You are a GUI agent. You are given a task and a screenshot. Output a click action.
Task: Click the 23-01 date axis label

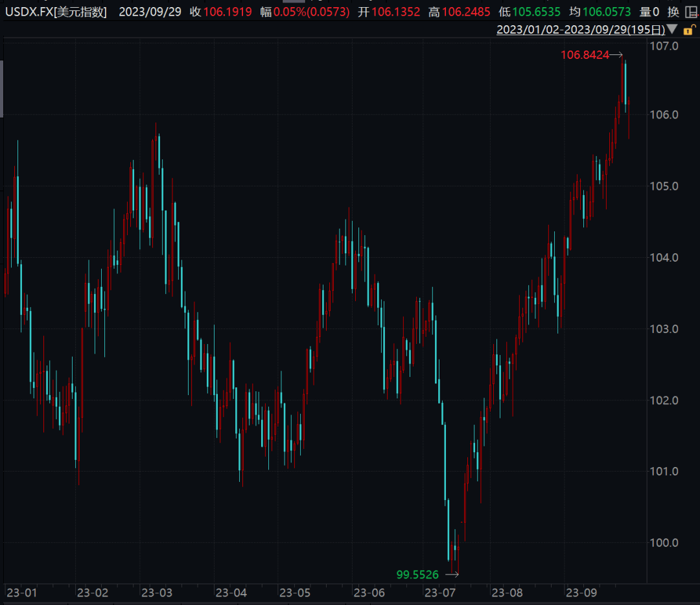(x=21, y=593)
